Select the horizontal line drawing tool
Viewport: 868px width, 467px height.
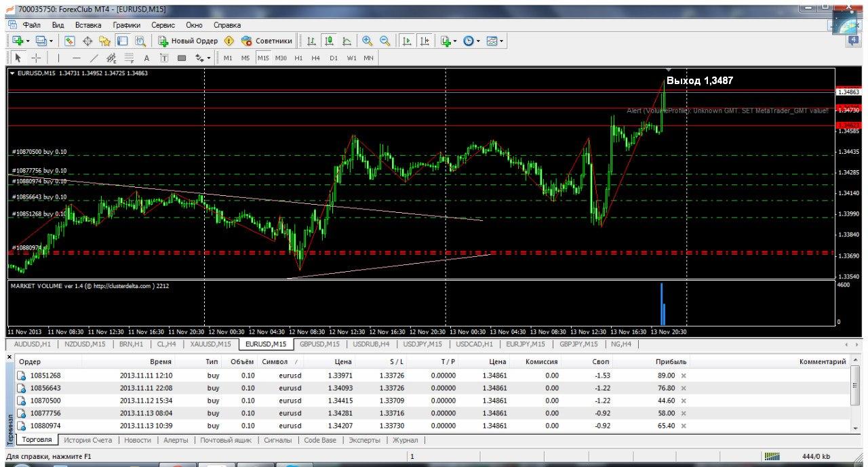(76, 58)
